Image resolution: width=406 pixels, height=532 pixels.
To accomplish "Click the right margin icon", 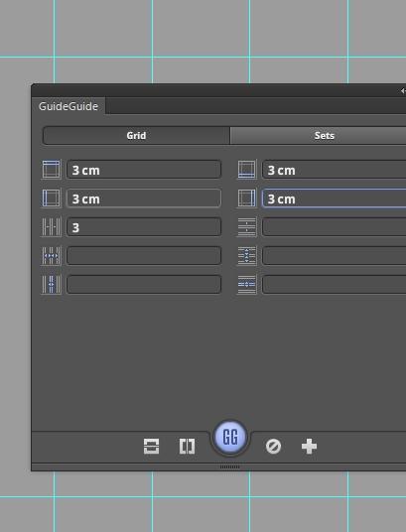I will point(247,199).
